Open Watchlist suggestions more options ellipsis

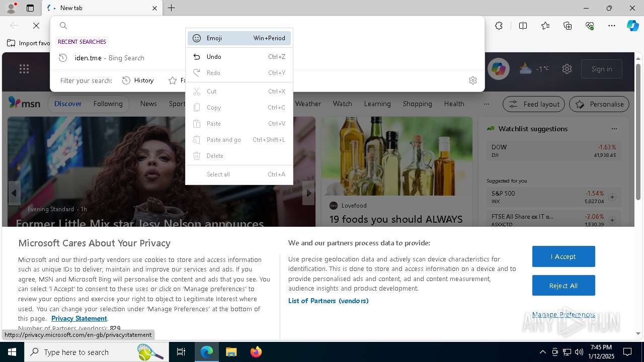pos(614,129)
